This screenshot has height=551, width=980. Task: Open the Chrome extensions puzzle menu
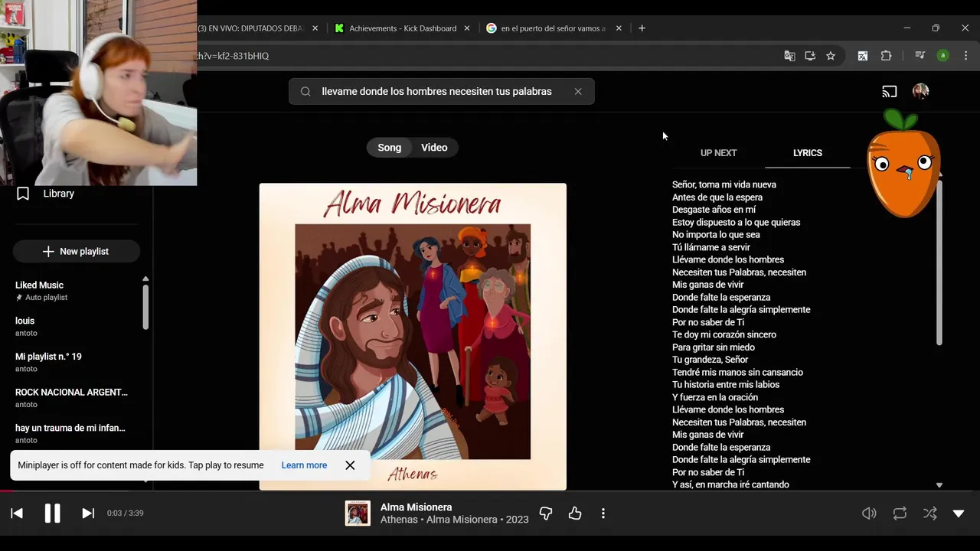(887, 56)
